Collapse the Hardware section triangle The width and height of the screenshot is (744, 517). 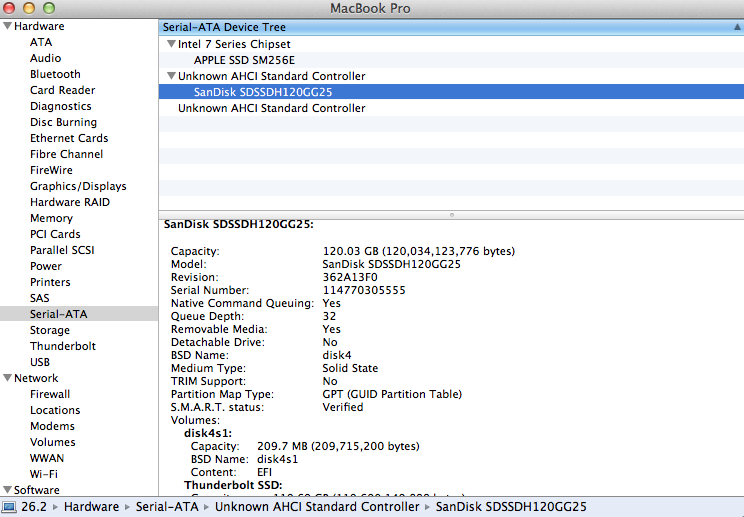coord(7,26)
